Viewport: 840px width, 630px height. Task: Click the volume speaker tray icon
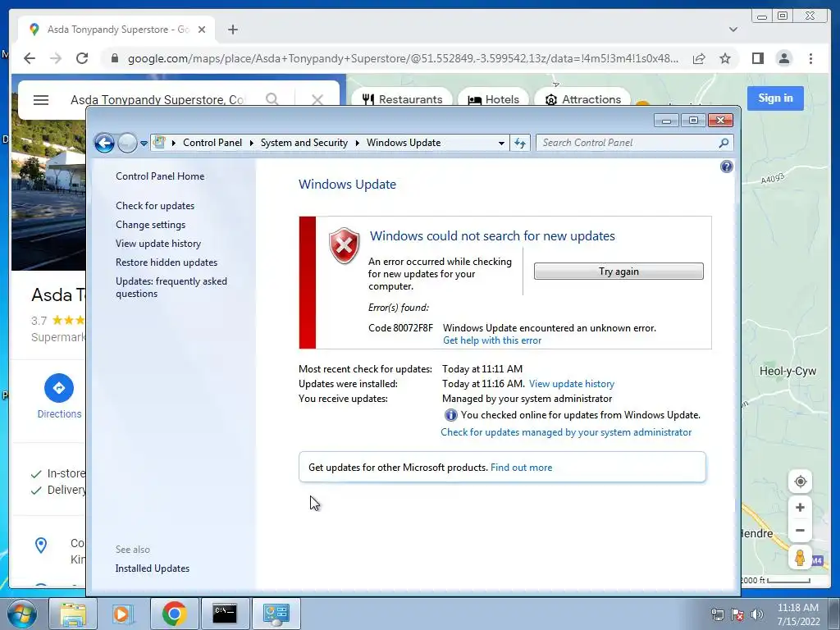click(757, 614)
